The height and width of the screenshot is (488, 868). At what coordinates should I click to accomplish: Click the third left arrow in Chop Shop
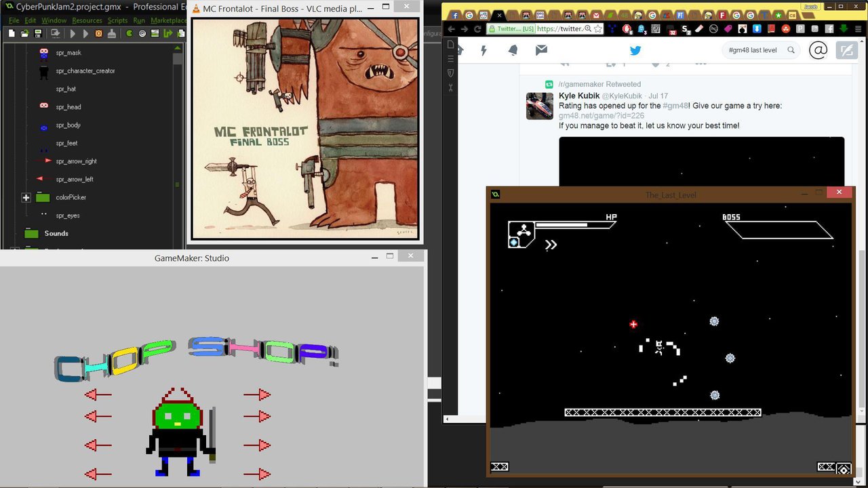98,445
